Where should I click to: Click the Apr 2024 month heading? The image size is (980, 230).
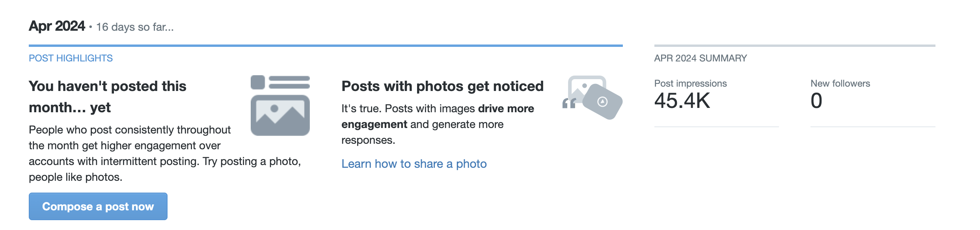[x=57, y=26]
